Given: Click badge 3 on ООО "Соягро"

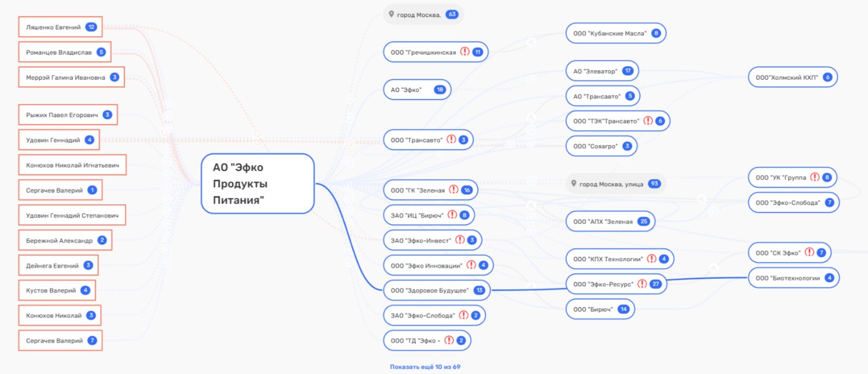Looking at the screenshot, I should tap(627, 146).
